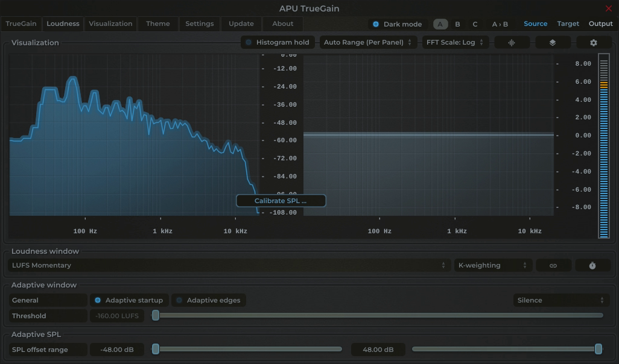Click the layers stack icon
This screenshot has height=364, width=619.
[x=552, y=43]
